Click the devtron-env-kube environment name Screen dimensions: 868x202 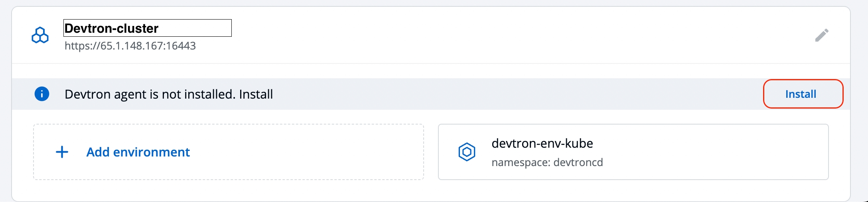click(x=542, y=143)
